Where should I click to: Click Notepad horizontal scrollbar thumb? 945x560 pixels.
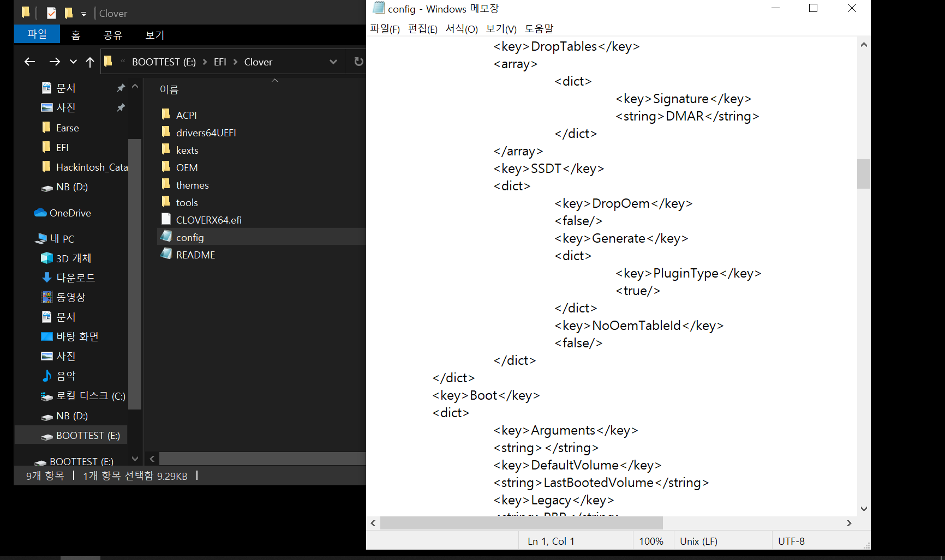521,523
